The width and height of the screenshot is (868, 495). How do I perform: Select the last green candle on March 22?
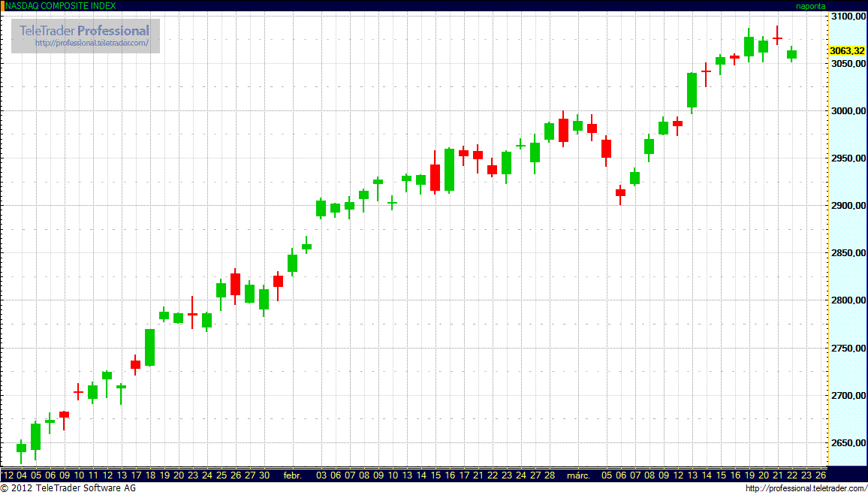pyautogui.click(x=791, y=54)
